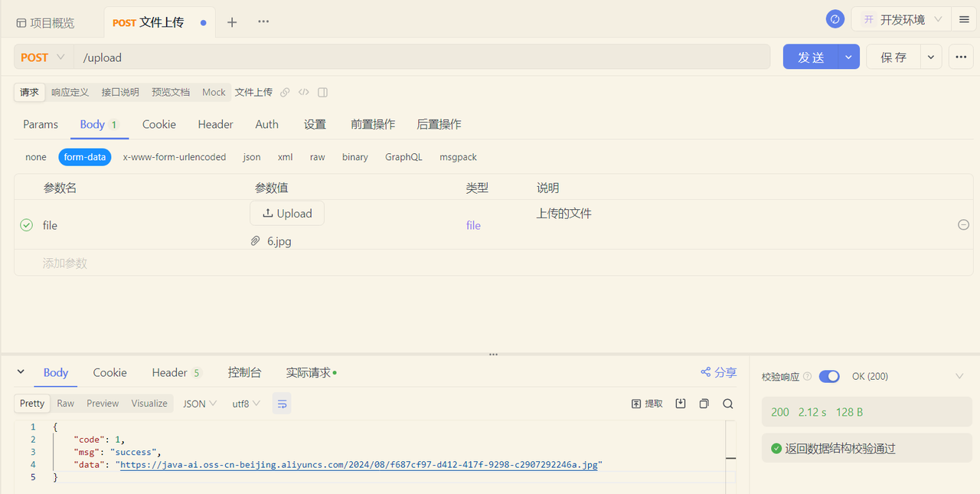Download the response body using the download icon
Screen dimensions: 980x494
pos(681,403)
